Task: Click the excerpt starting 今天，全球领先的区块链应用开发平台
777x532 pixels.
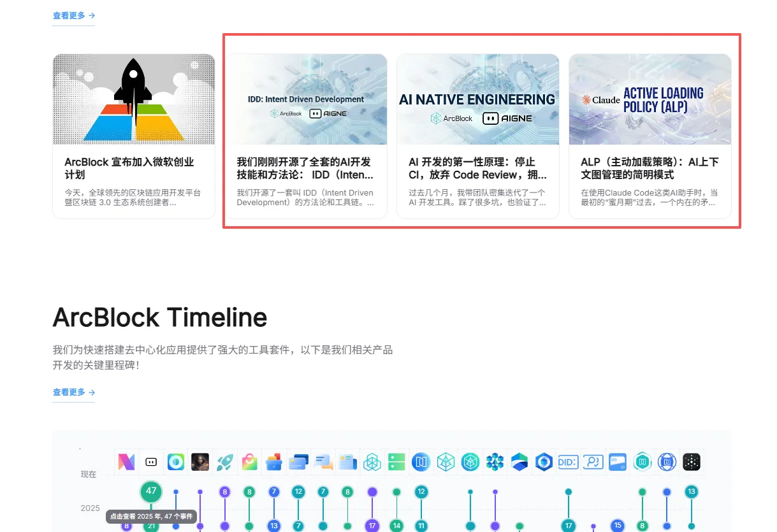Action: tap(133, 198)
